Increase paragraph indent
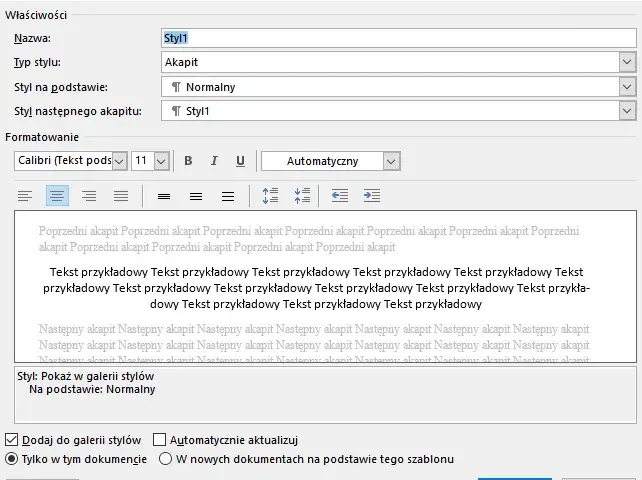This screenshot has width=642, height=480. coord(372,196)
